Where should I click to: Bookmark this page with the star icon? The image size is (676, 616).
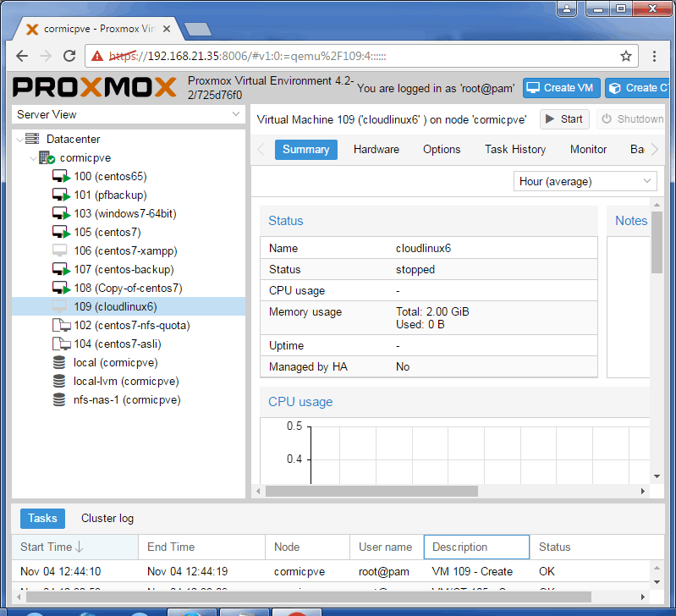point(625,56)
